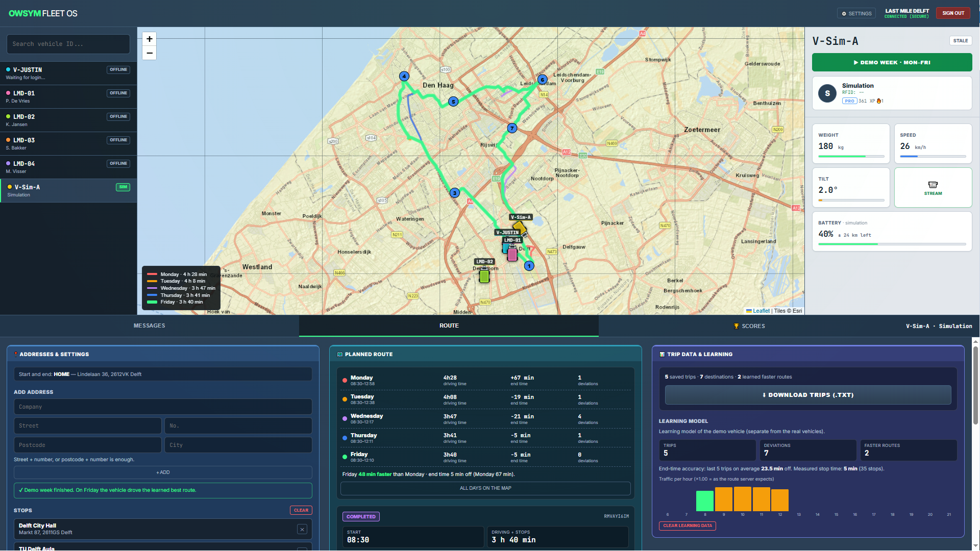
Task: Switch to the Messages tab
Action: coord(150,326)
